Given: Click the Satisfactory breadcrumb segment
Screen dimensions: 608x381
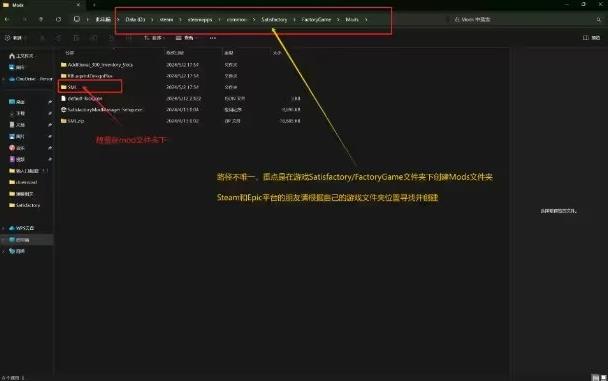Looking at the screenshot, I should click(274, 19).
